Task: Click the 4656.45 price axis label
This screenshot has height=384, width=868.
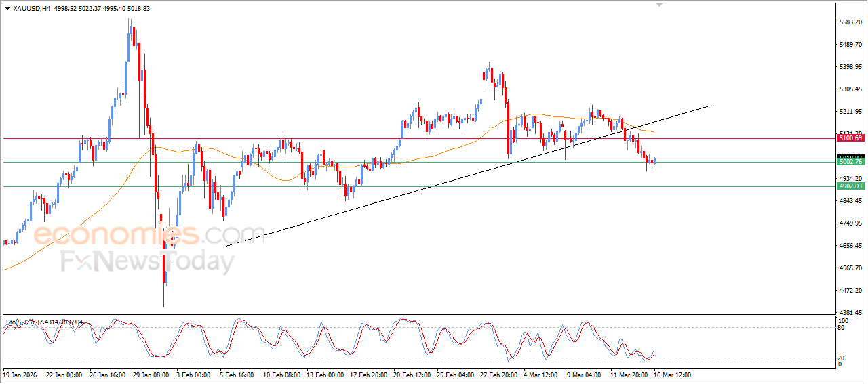Action: coord(850,246)
